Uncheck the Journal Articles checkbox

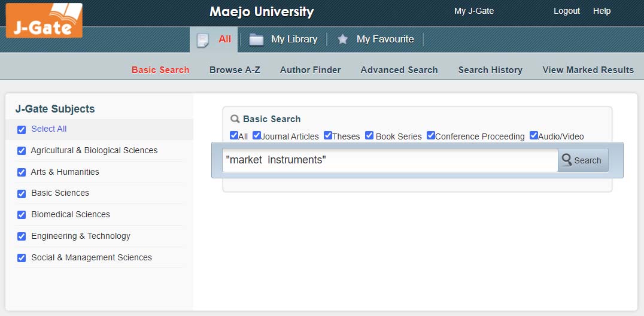[x=257, y=135]
